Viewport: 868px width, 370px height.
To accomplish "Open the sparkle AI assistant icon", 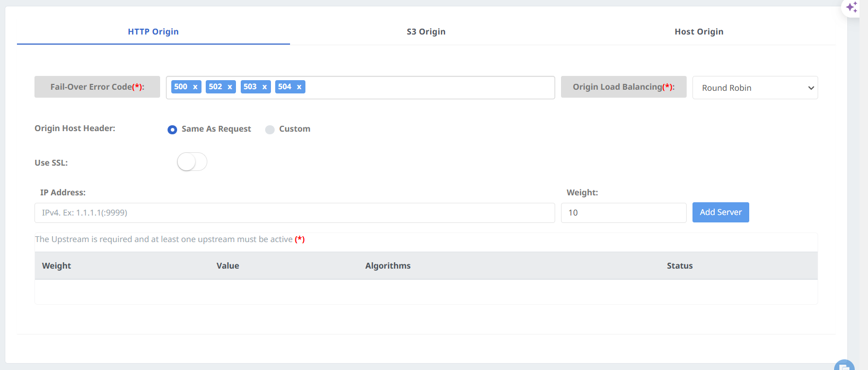I will point(852,7).
